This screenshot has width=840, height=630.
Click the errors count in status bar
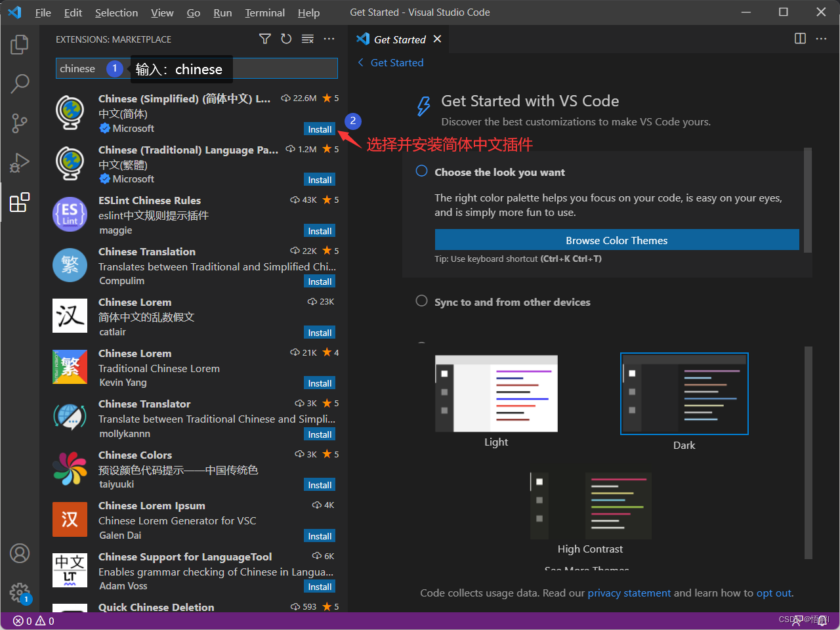(x=23, y=621)
